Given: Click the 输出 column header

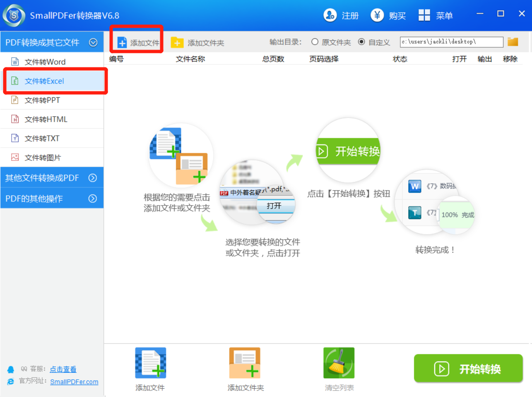Looking at the screenshot, I should point(485,59).
